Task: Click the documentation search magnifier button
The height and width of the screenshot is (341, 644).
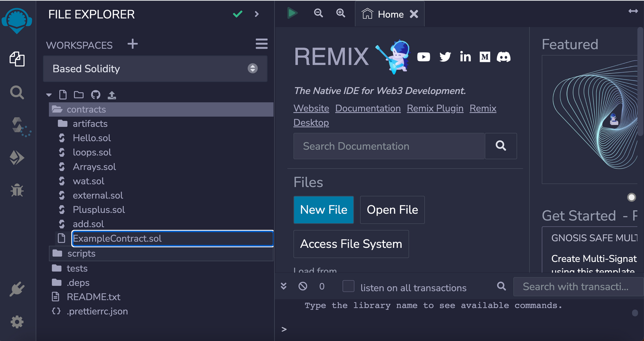Action: pos(501,146)
